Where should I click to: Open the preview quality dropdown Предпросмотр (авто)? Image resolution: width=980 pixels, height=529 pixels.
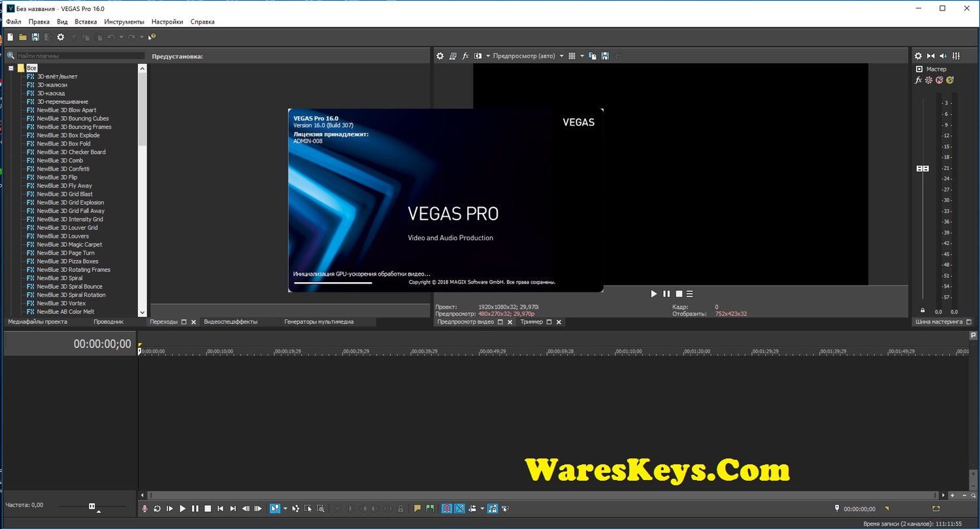tap(529, 56)
